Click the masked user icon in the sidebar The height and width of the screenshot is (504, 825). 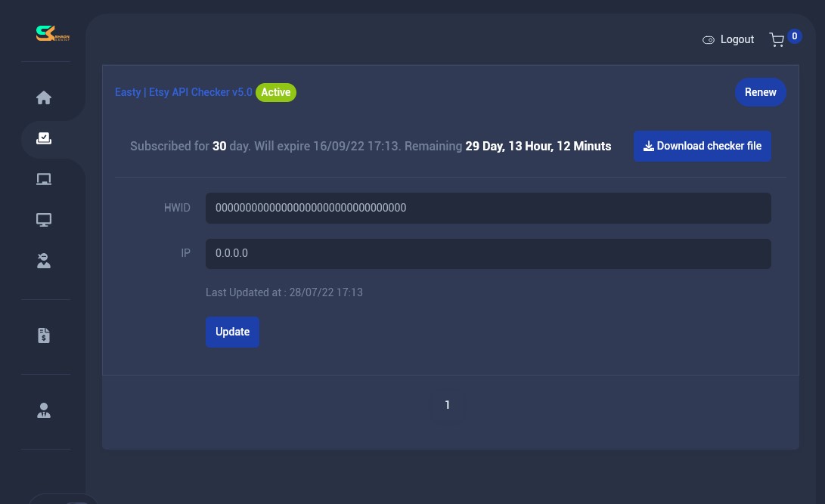44,261
